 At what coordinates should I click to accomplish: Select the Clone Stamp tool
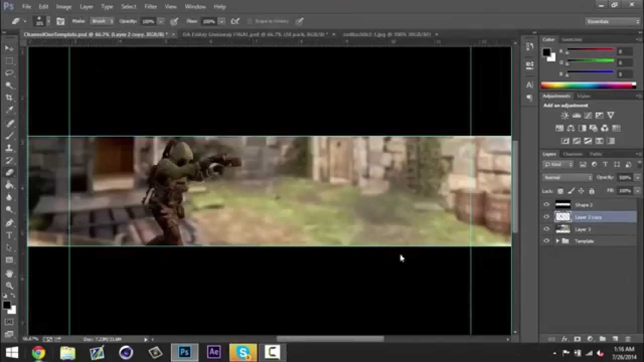tap(9, 148)
